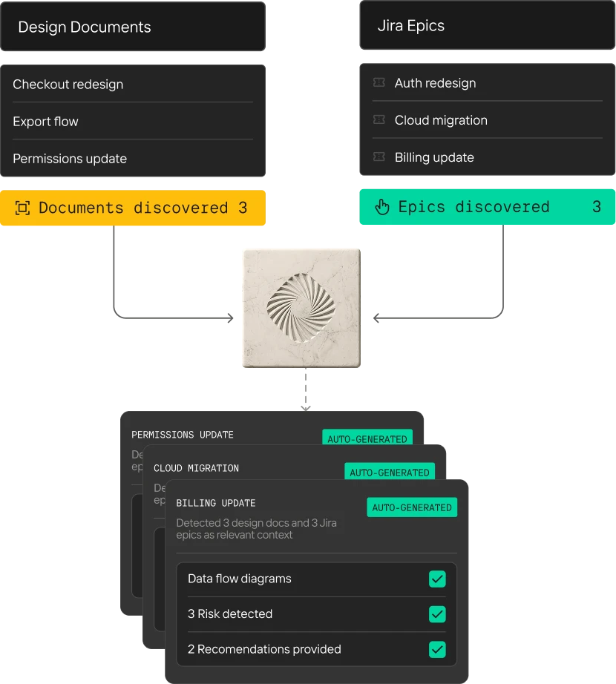Click the green Epics discovered banner
This screenshot has height=684, width=616.
pos(488,207)
